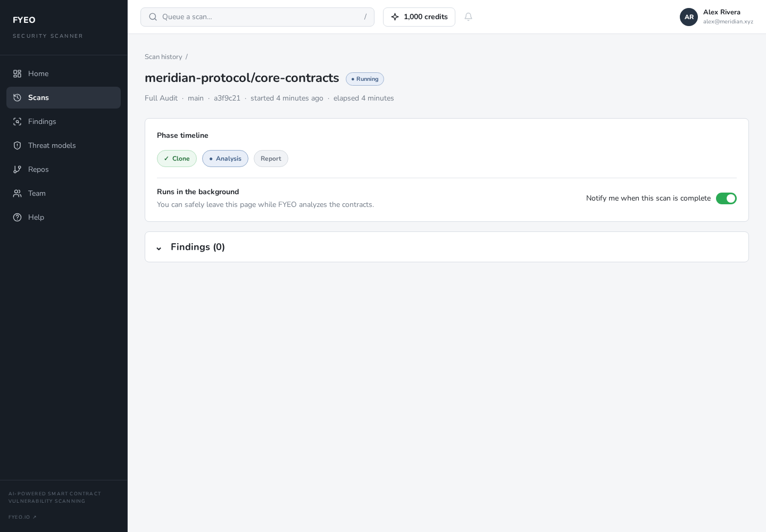Select the Scans menu item
This screenshot has height=532, width=766.
[x=63, y=98]
